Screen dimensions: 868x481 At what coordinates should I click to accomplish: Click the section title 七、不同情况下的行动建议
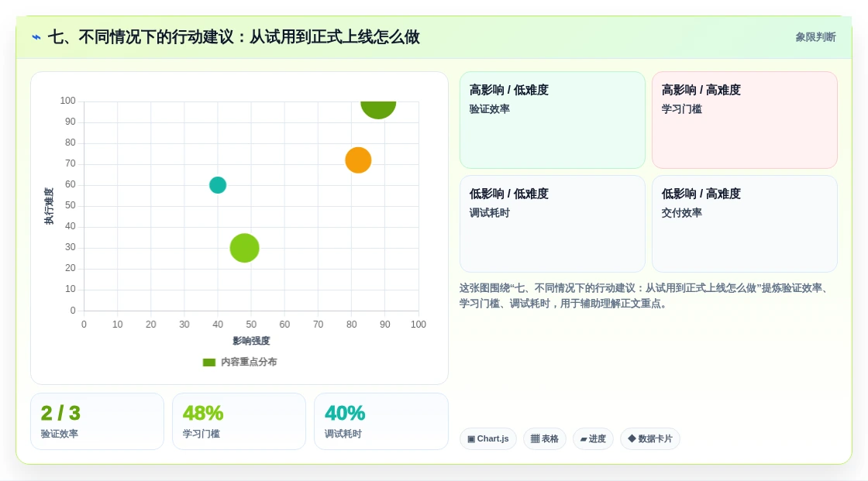click(233, 37)
